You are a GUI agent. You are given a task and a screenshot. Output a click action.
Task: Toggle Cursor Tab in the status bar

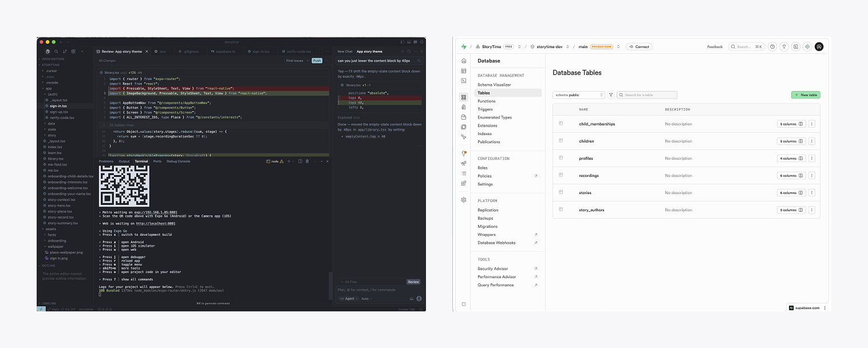click(407, 309)
